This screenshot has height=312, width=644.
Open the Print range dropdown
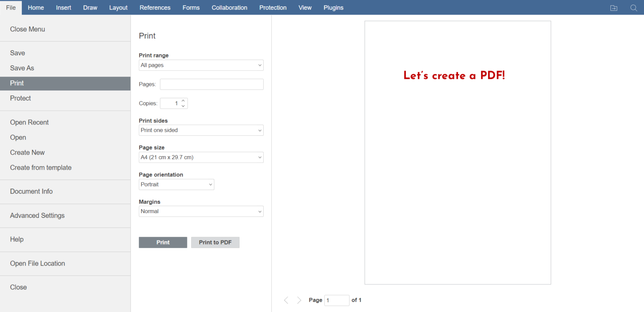point(201,65)
